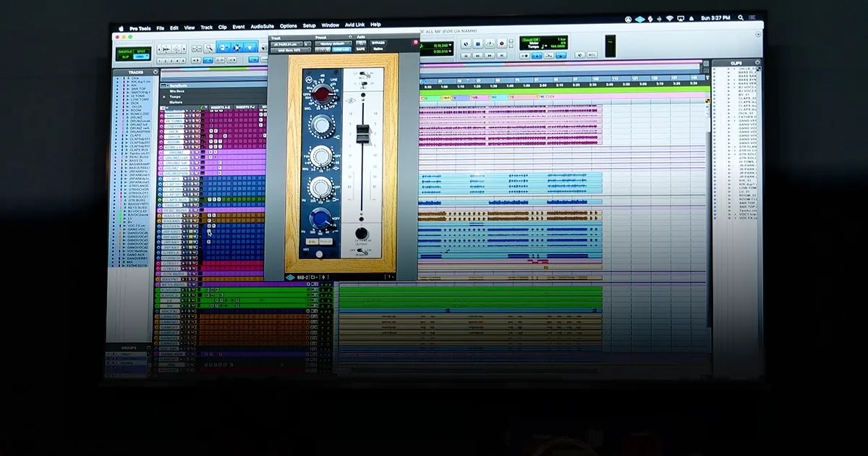Screen dimensions: 868x456
Task: Click the preset next/previous button
Action: tap(321, 49)
